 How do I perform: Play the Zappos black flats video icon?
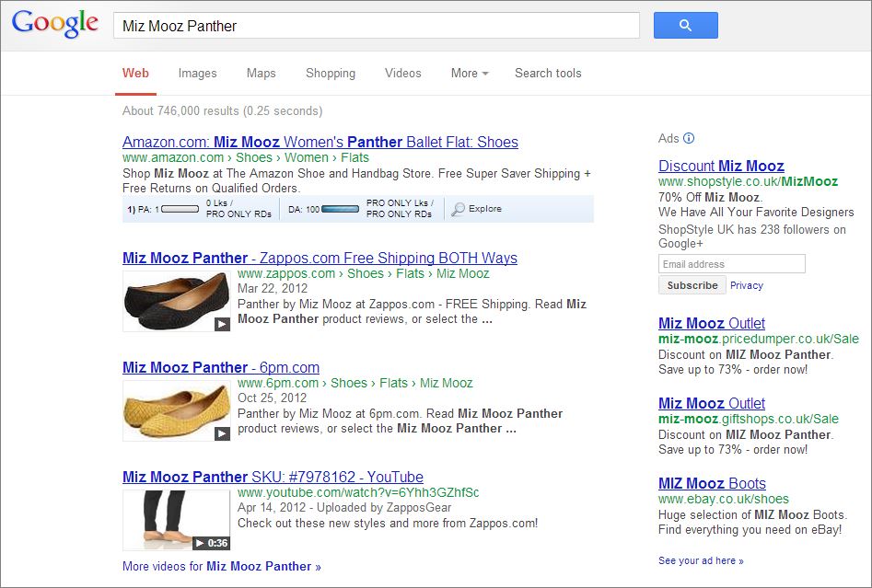click(222, 324)
